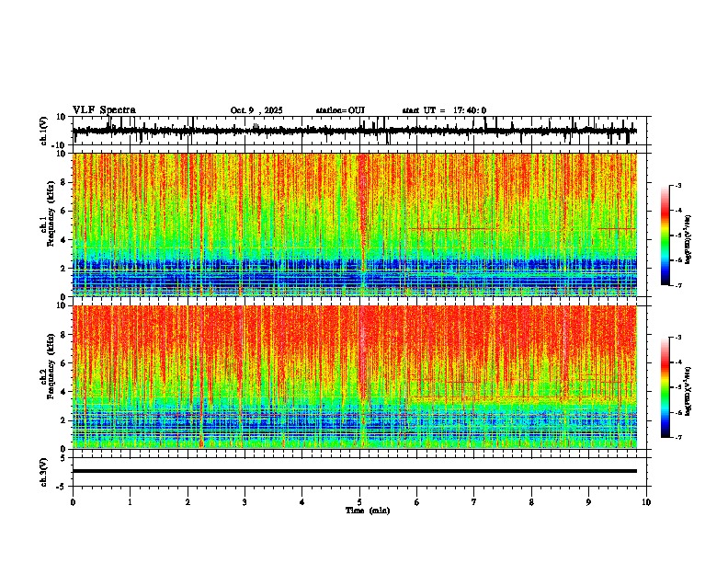Click the ch.3(V) flat trace line

pos(354,471)
